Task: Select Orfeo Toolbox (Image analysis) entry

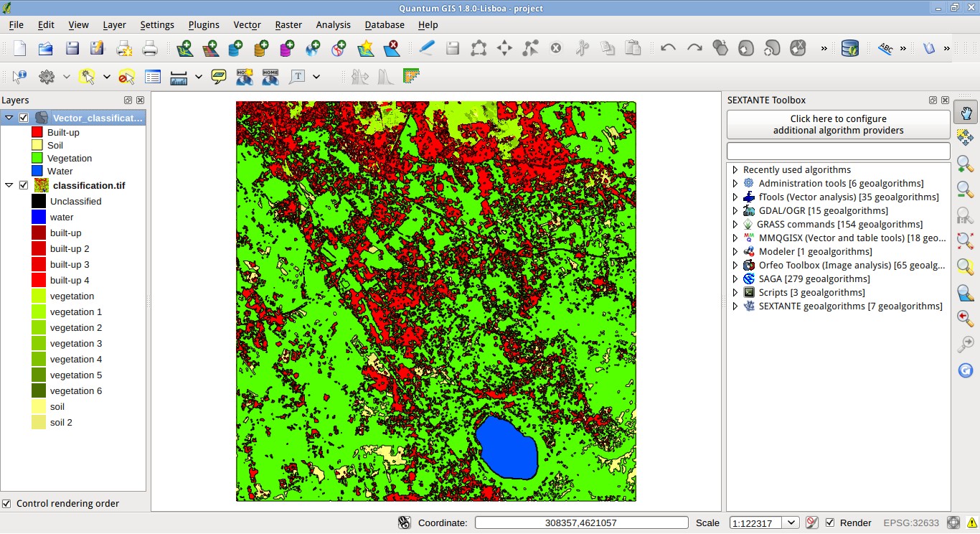Action: click(851, 266)
